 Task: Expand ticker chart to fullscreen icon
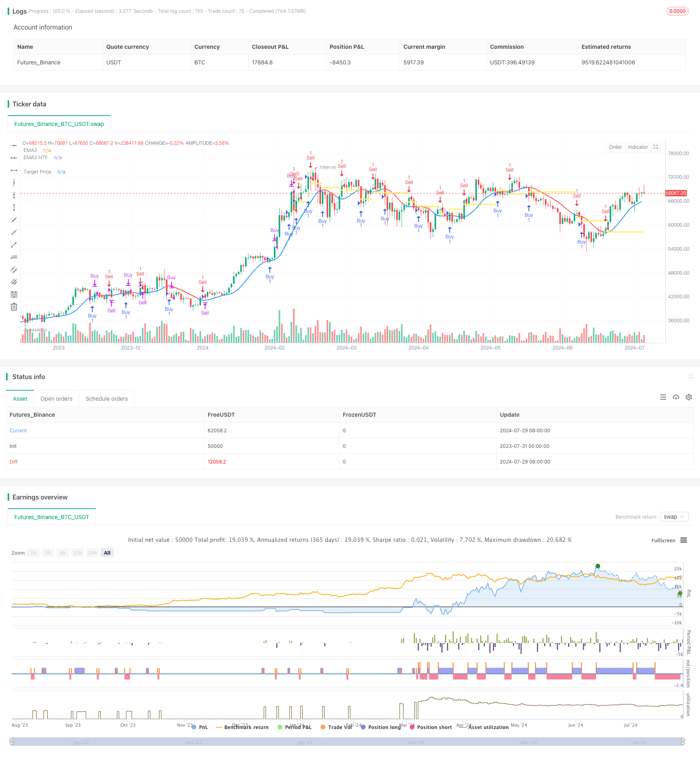(656, 147)
